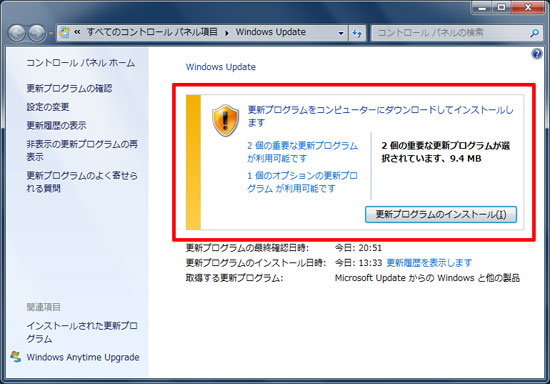The height and width of the screenshot is (384, 550).
Task: Click the 関連項目 sidebar heading
Action: [43, 307]
